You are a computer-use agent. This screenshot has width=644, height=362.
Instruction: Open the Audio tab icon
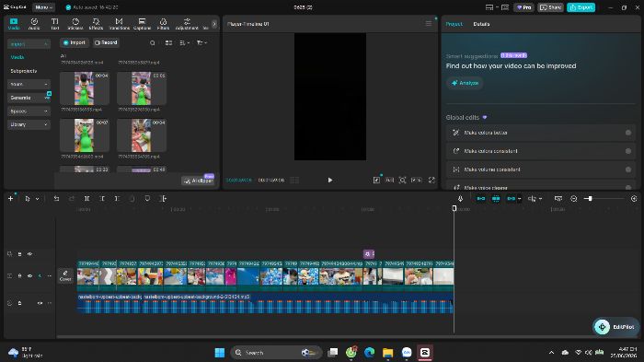34,23
